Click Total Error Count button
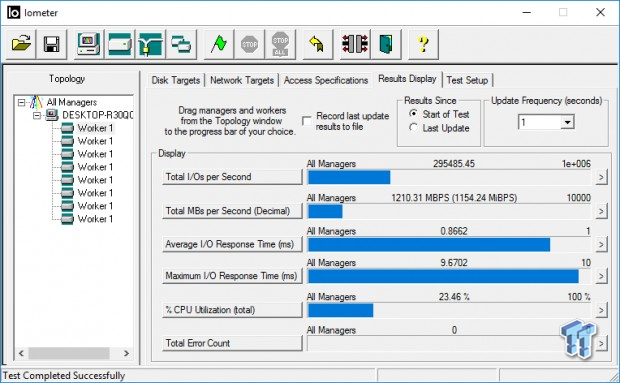The image size is (620, 383). [232, 343]
